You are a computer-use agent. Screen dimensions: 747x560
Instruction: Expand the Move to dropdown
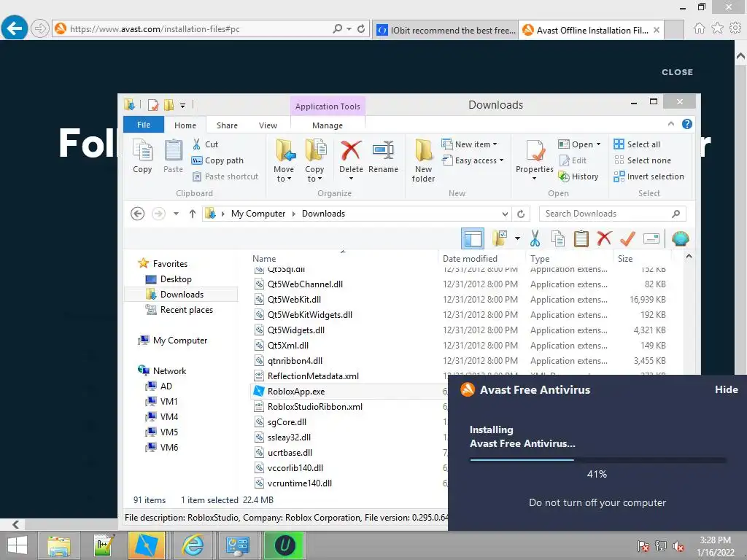click(x=284, y=174)
